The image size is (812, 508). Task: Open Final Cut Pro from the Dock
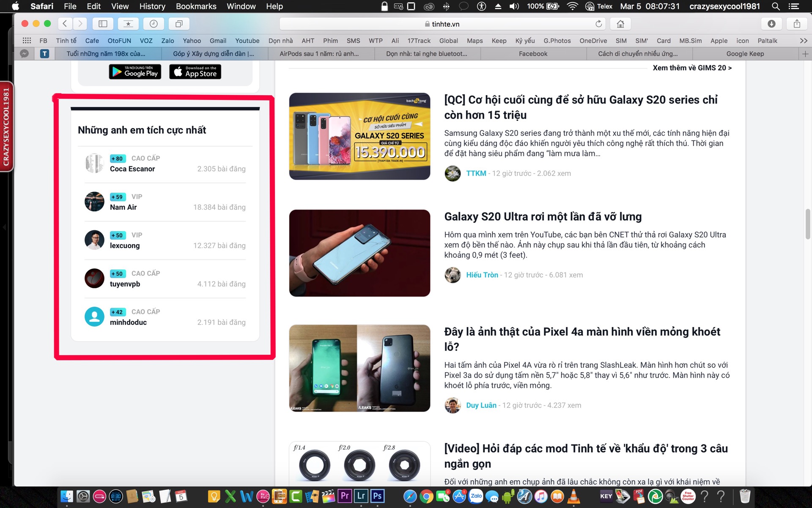(328, 496)
